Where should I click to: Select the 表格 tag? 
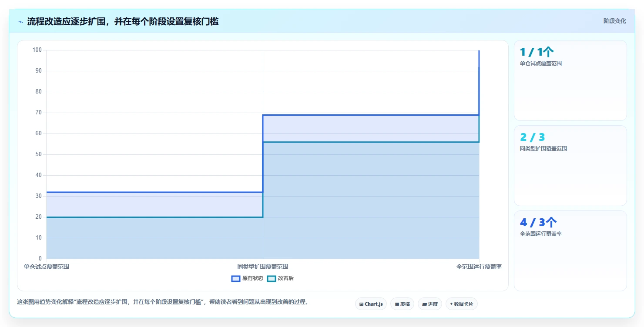point(402,304)
